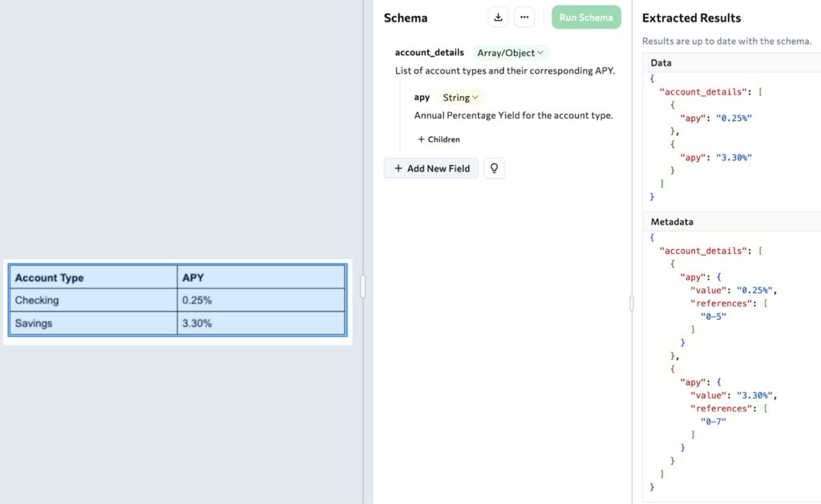Click the Metadata section header

[x=672, y=221]
